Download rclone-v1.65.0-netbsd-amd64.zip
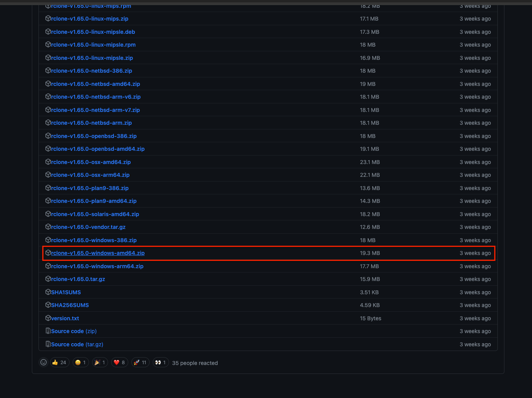The image size is (532, 398). [95, 84]
